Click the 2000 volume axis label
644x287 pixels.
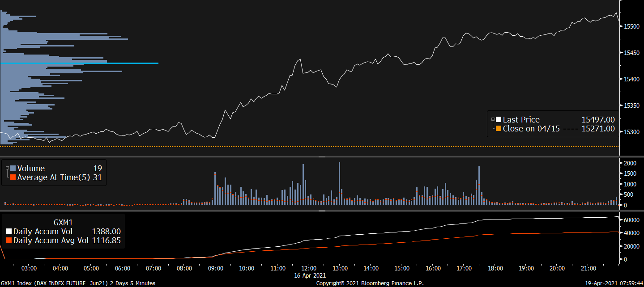pyautogui.click(x=630, y=164)
